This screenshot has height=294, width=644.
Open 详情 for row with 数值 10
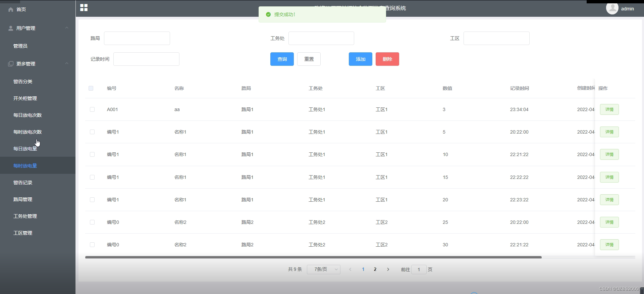609,154
